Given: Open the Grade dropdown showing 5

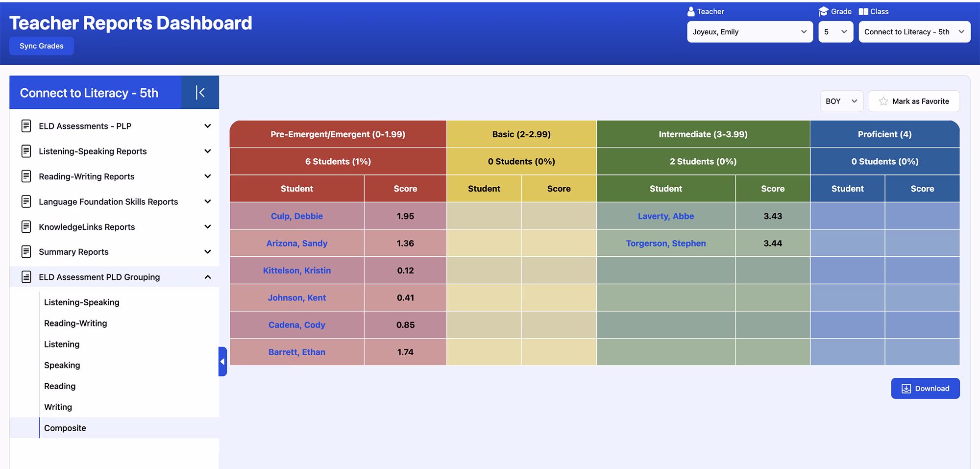Looking at the screenshot, I should [835, 32].
